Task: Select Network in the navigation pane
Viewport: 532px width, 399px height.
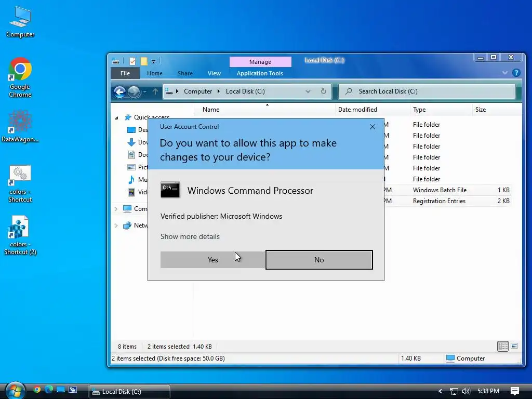Action: pyautogui.click(x=136, y=225)
